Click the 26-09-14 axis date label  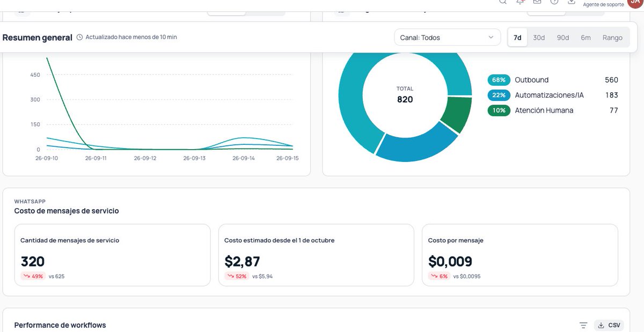click(x=243, y=158)
